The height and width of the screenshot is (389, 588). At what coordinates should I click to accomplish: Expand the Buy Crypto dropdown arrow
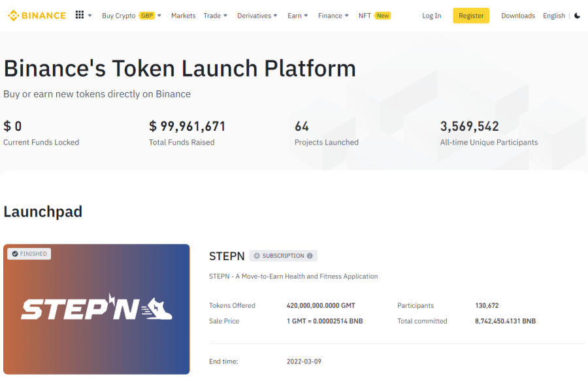pyautogui.click(x=159, y=16)
